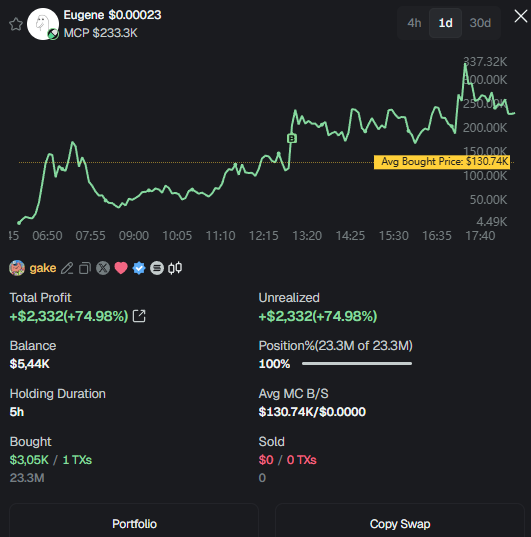Screen dimensions: 531x537
Task: Close the position details panel
Action: pos(521,16)
